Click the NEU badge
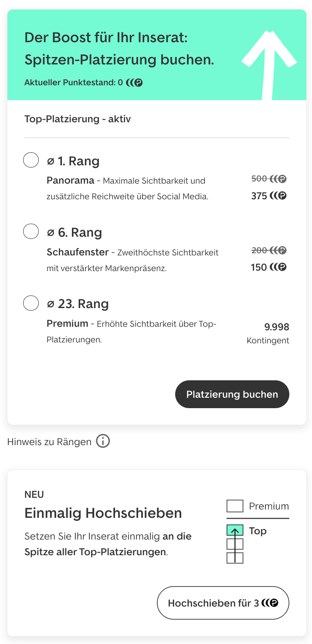Image resolution: width=312 pixels, height=644 pixels. tap(34, 494)
